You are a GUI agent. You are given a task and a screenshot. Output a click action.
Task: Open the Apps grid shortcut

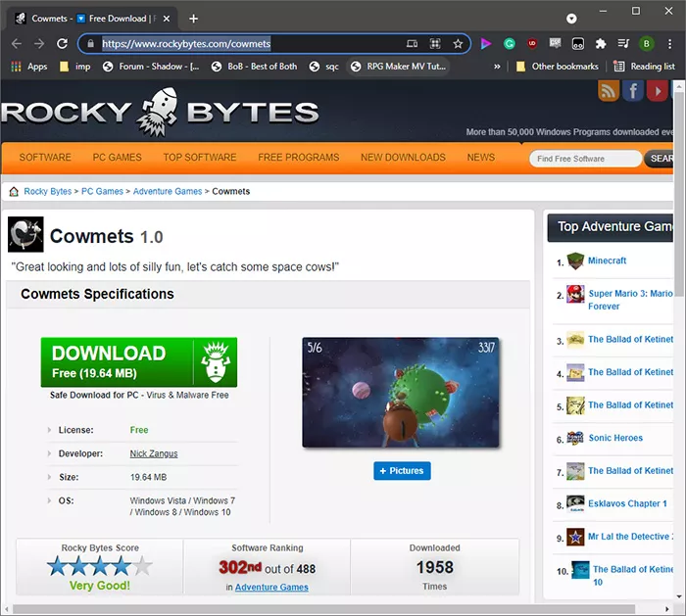(x=28, y=67)
